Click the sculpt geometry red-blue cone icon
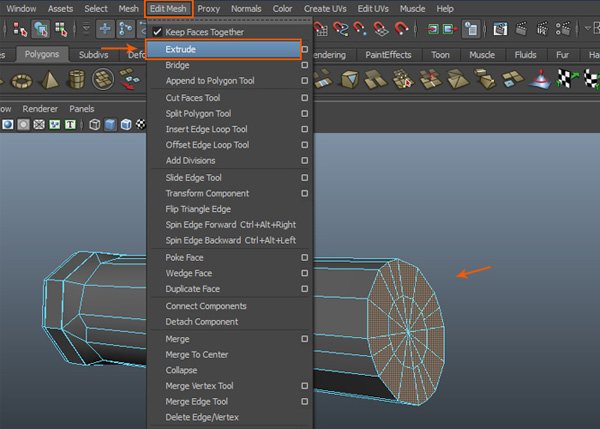This screenshot has width=600, height=429. [540, 79]
